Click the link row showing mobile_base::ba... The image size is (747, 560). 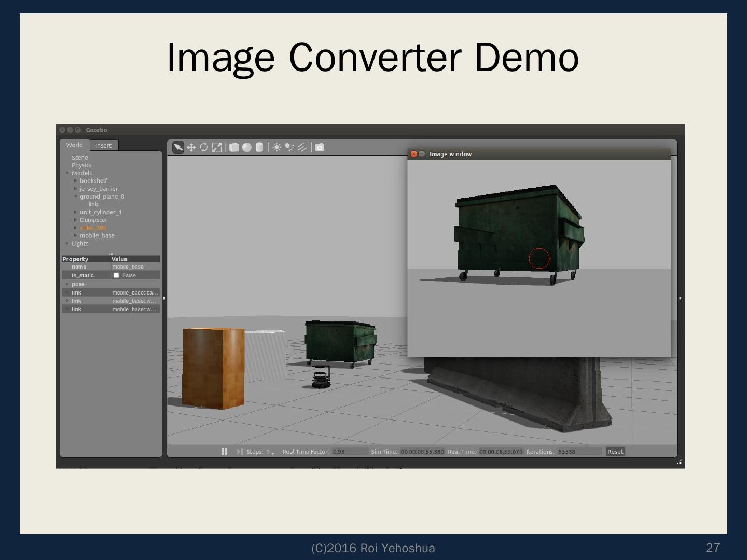pos(111,293)
